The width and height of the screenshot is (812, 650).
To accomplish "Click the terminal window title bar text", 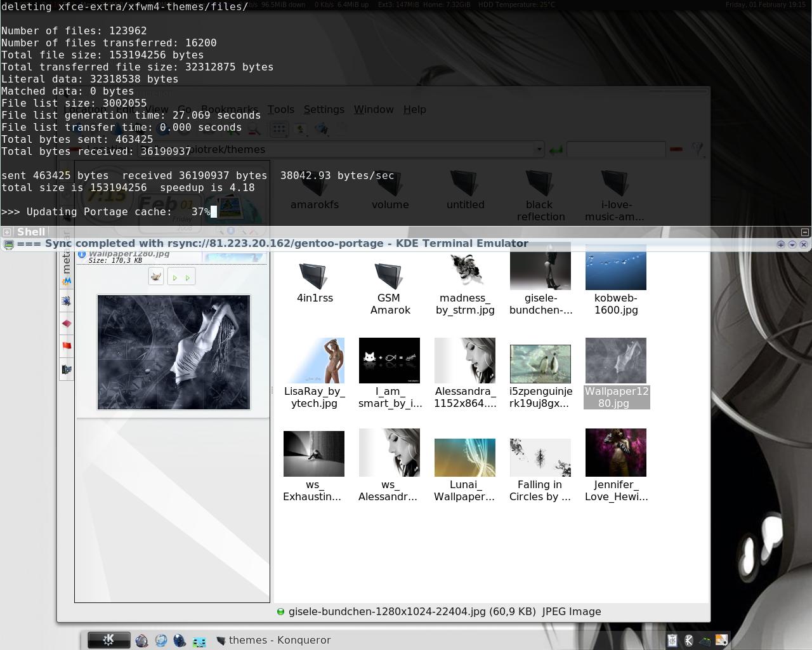I will point(273,244).
